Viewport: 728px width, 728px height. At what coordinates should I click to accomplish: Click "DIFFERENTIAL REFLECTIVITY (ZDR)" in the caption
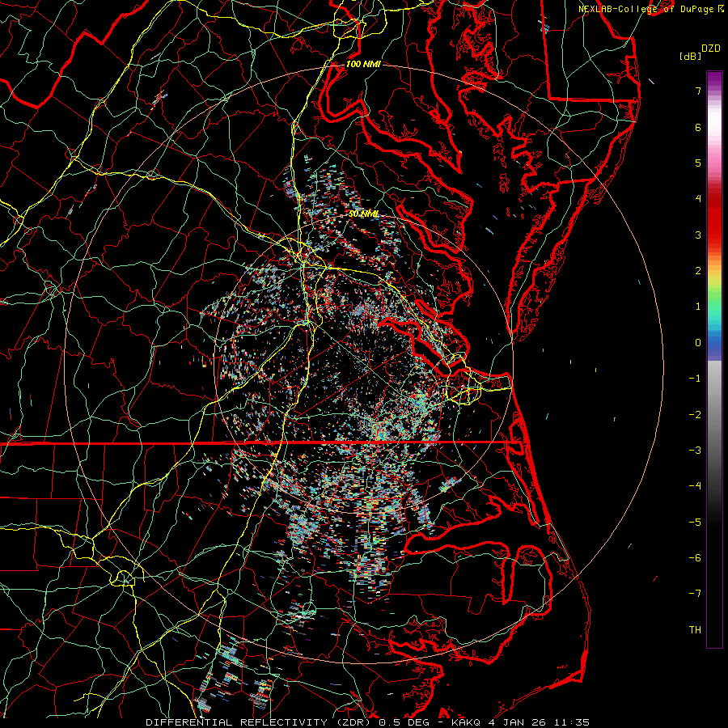(260, 722)
